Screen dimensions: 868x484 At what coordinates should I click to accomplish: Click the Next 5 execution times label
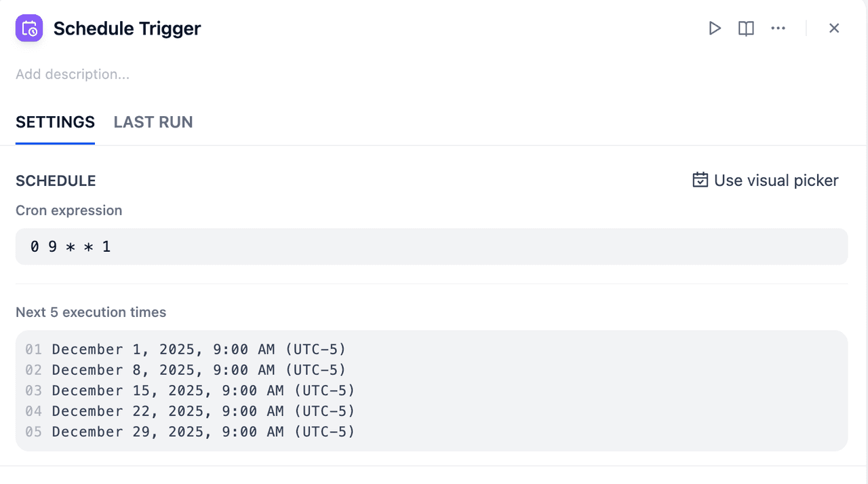[91, 312]
